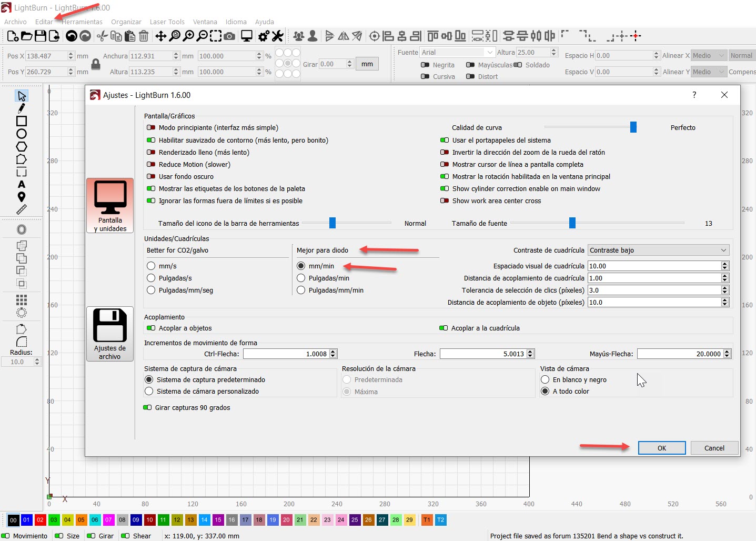Toggle Acoplar a objetos switch

151,328
